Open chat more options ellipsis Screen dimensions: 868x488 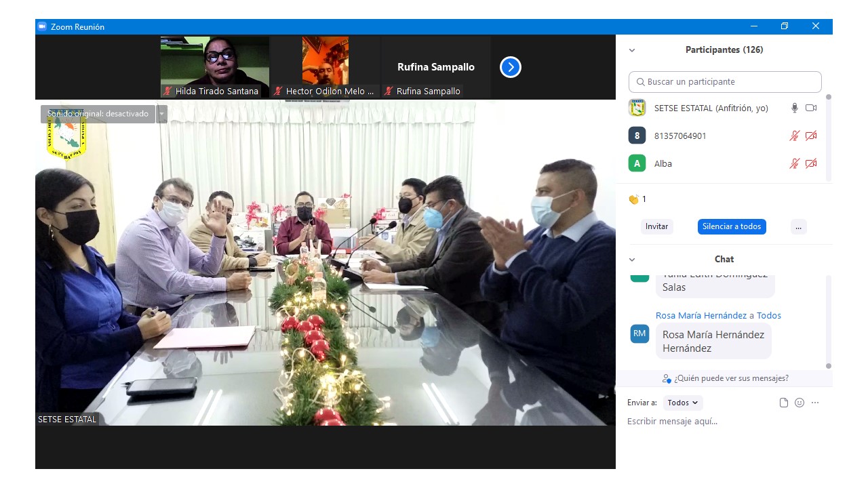tap(815, 403)
